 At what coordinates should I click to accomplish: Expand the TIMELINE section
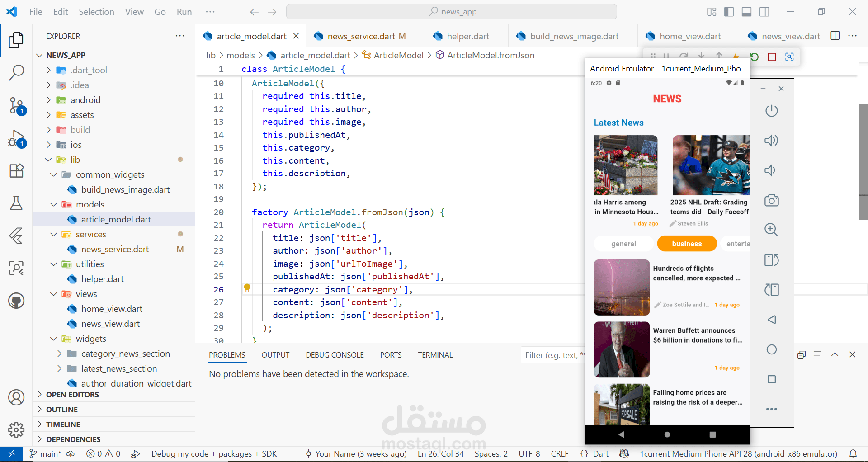pyautogui.click(x=114, y=424)
